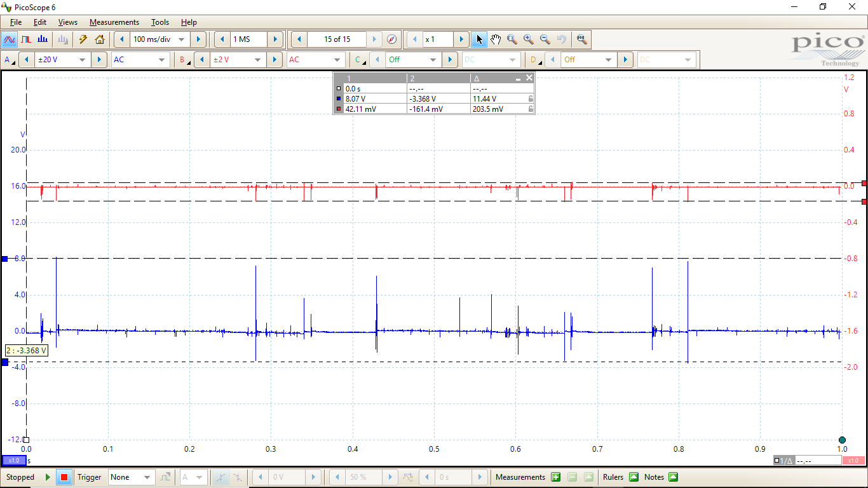Select Spectrum Mode icon

43,39
